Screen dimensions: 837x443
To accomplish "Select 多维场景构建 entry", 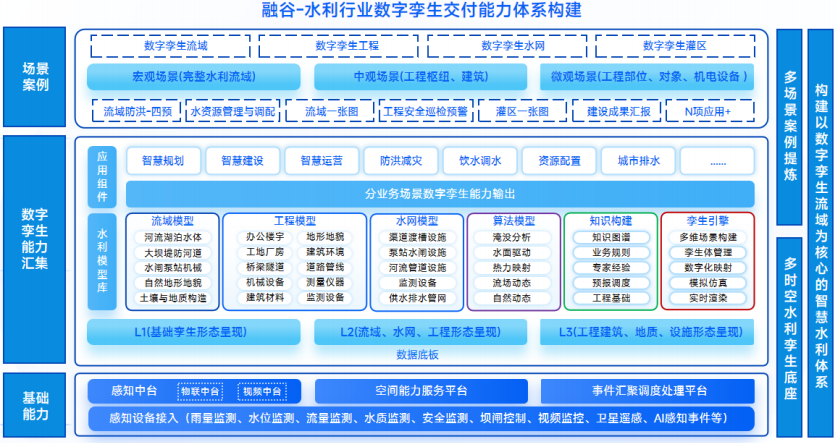I will coord(708,237).
